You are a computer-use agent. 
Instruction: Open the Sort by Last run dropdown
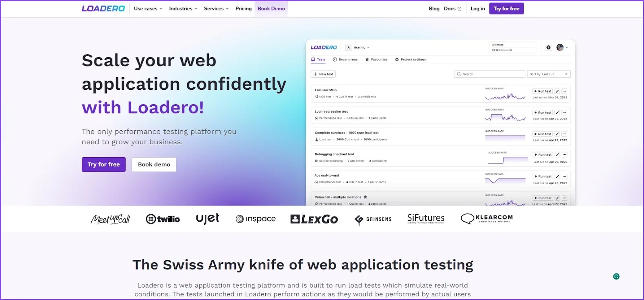[x=549, y=74]
